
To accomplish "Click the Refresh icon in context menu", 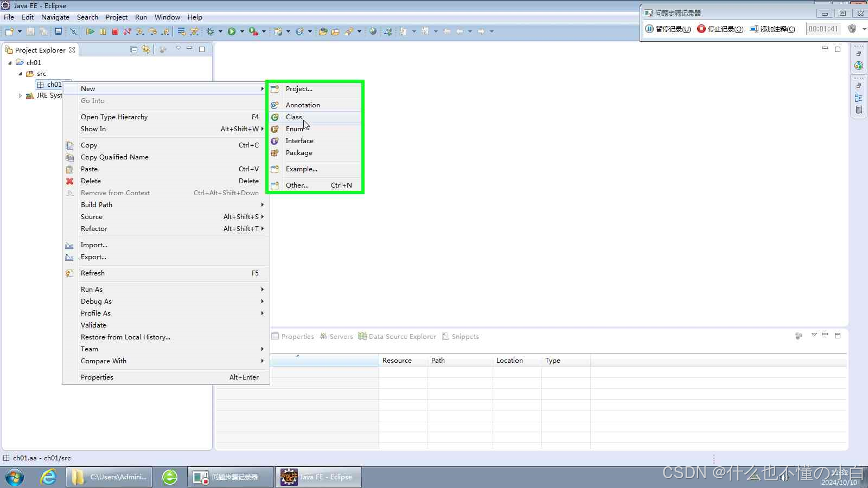I will pos(69,273).
